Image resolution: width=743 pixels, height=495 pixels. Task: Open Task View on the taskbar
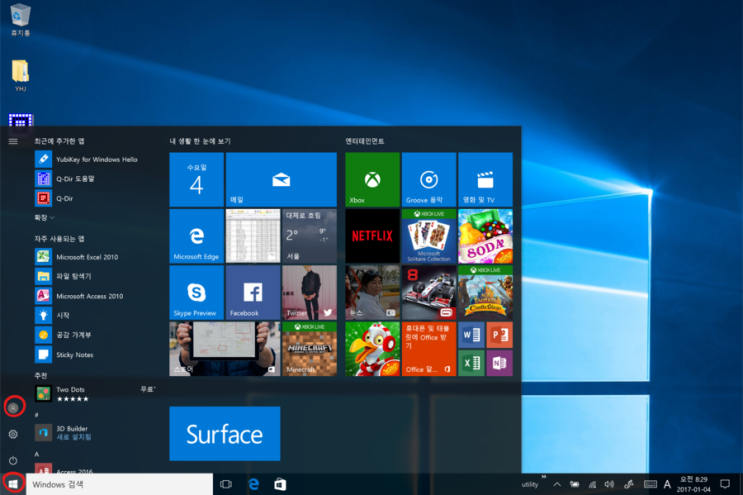click(226, 484)
